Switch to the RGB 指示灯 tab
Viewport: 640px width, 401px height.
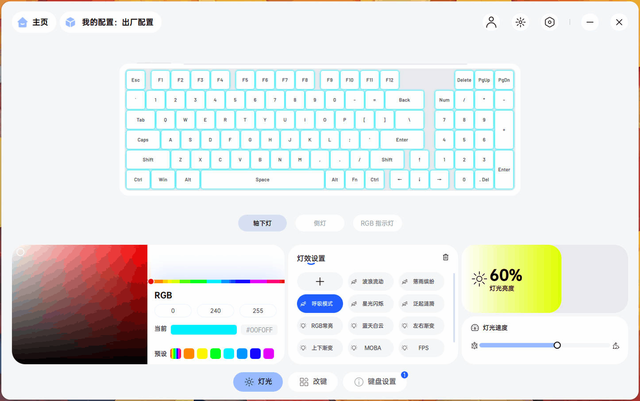tap(377, 223)
